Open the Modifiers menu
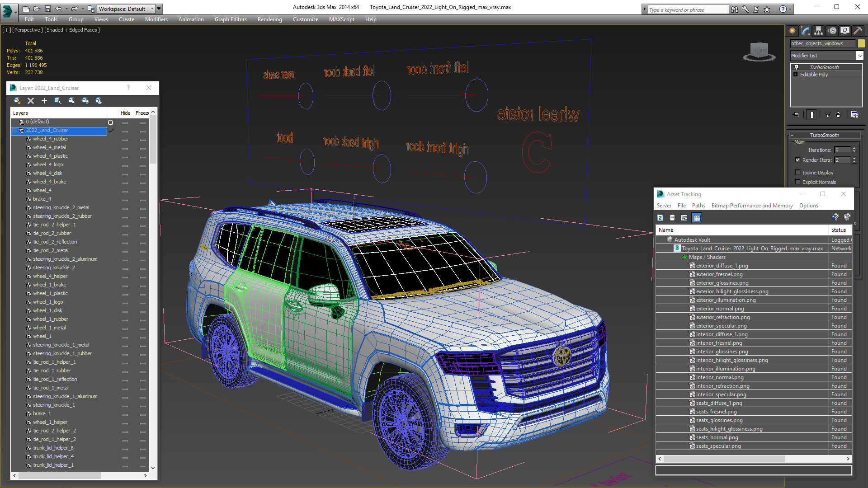Viewport: 868px width, 488px height. [156, 19]
